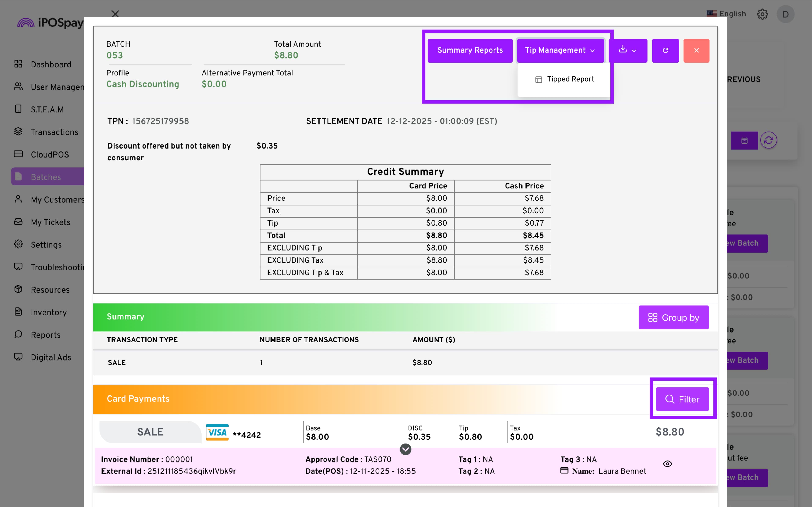The height and width of the screenshot is (507, 812).
Task: Click the calendar date picker icon
Action: [744, 140]
